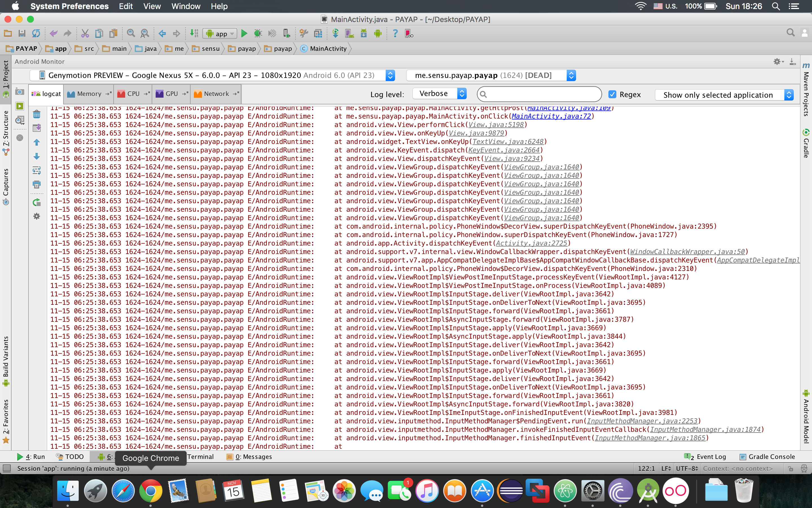Open the Terminal tool window
The image size is (812, 508).
point(200,457)
